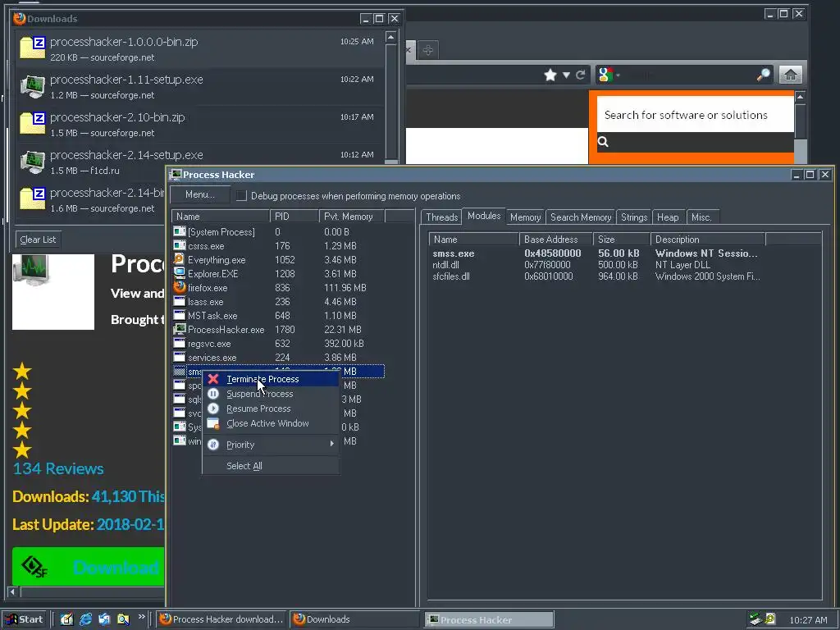This screenshot has width=840, height=630.
Task: Click the Resume Process play icon
Action: point(213,409)
